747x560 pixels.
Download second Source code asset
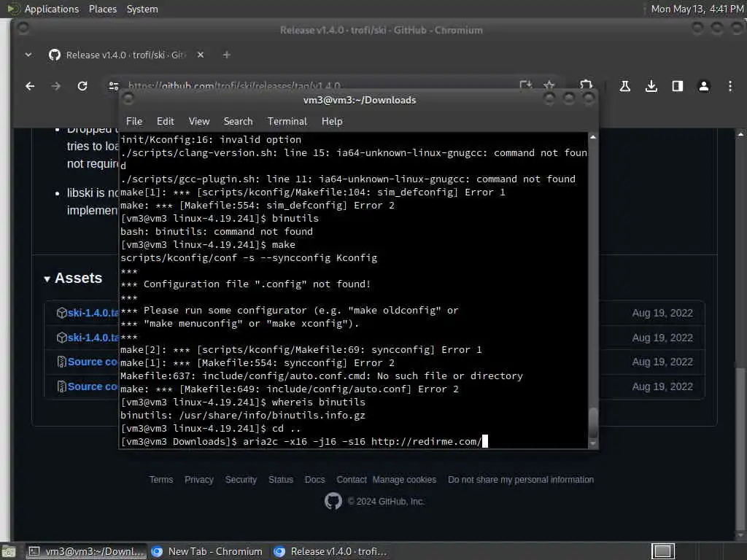93,386
